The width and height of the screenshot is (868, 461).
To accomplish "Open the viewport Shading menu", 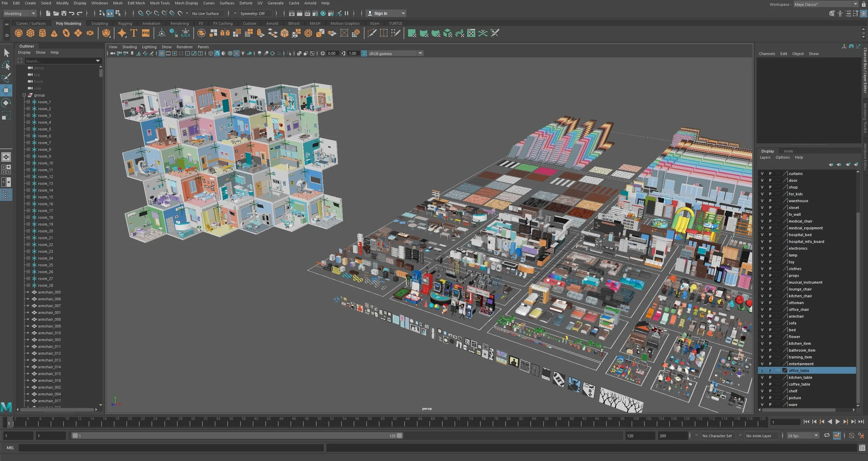I will click(129, 47).
